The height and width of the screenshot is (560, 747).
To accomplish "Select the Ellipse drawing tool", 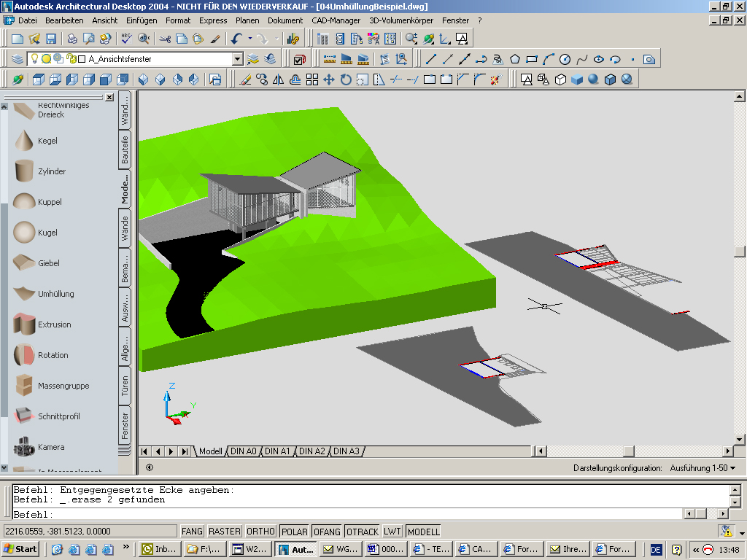I will pyautogui.click(x=599, y=59).
